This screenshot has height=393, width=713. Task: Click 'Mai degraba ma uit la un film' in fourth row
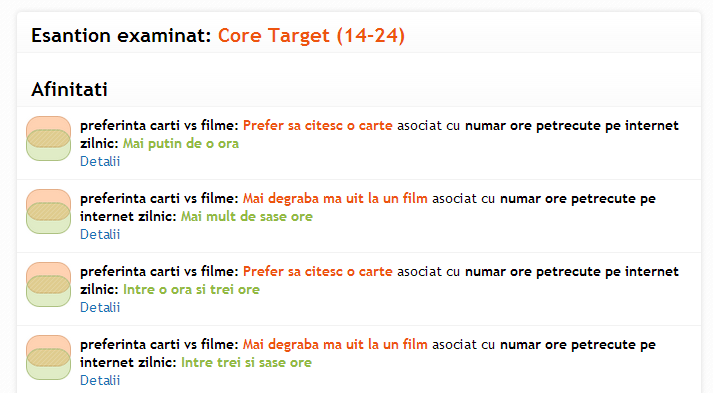tap(335, 345)
